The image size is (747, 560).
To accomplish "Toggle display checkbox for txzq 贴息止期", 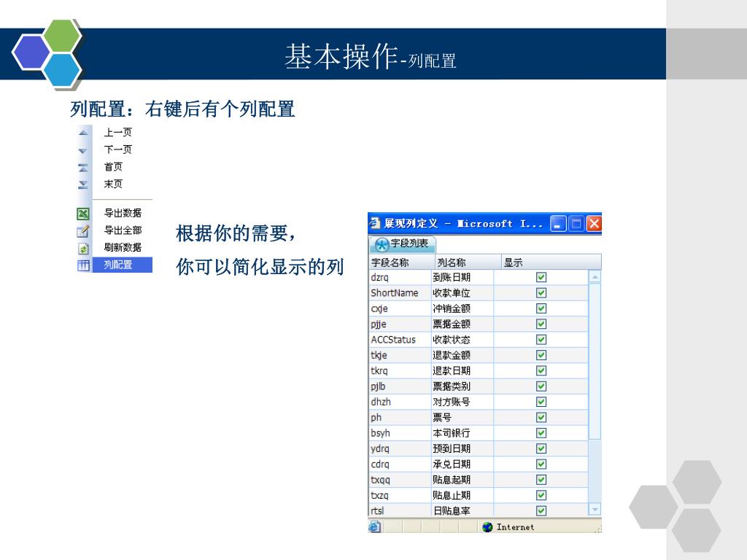I will coord(541,495).
